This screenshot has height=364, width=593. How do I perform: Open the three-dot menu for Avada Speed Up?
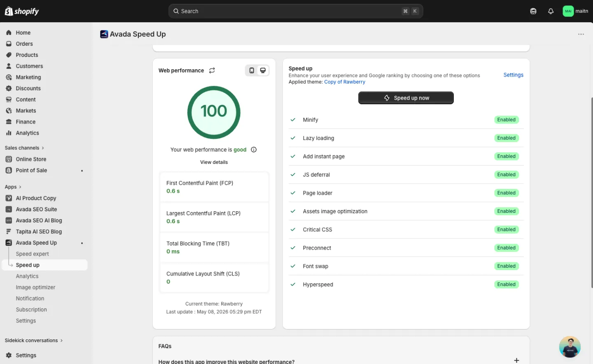[x=581, y=34]
